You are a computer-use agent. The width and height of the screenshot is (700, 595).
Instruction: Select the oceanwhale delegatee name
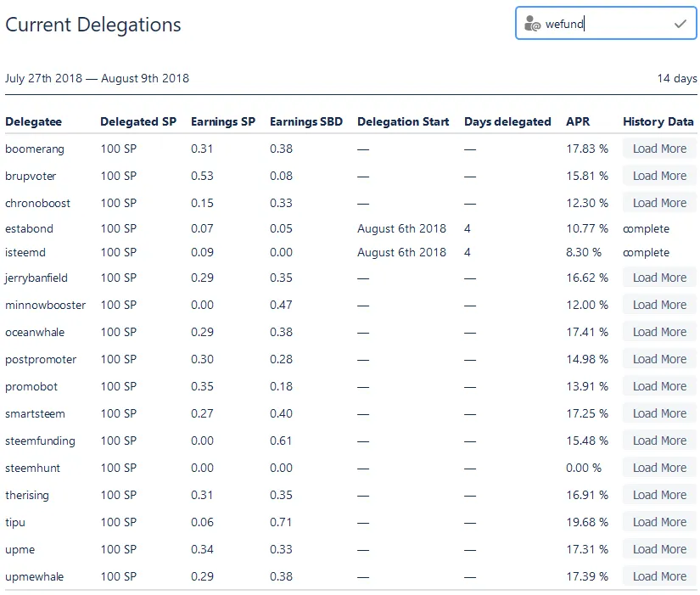pyautogui.click(x=35, y=333)
